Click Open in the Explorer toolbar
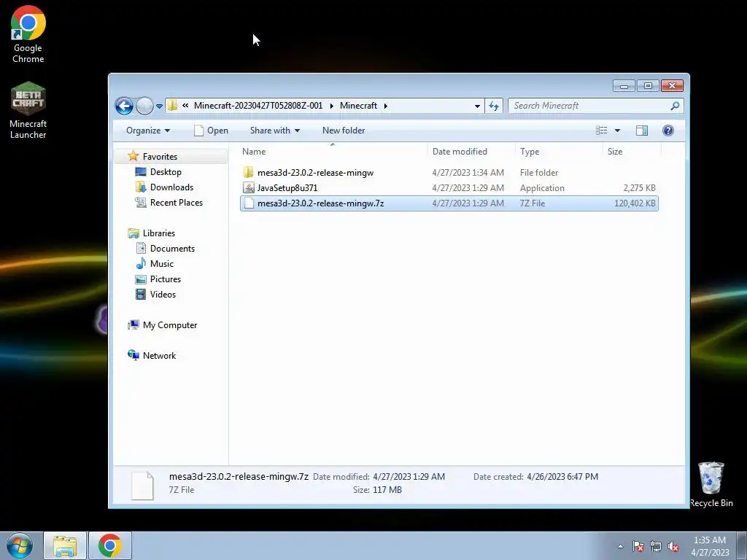This screenshot has height=560, width=747. pos(211,131)
